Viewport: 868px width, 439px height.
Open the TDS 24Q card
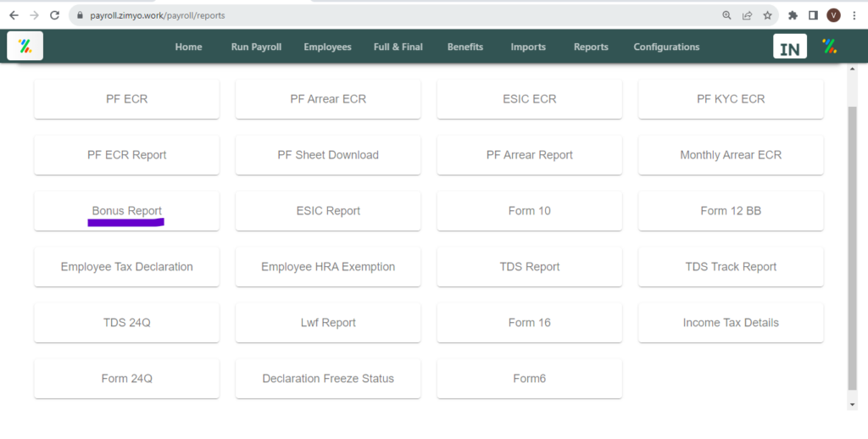coord(127,323)
